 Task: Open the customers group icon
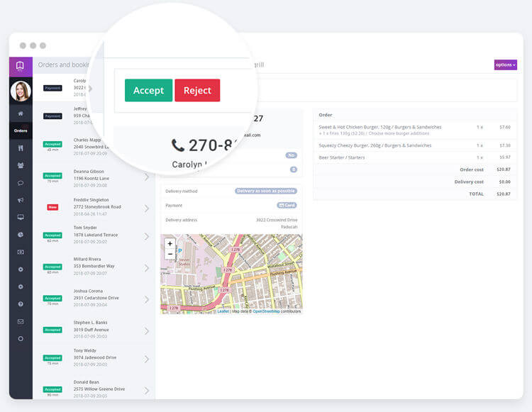(21, 165)
